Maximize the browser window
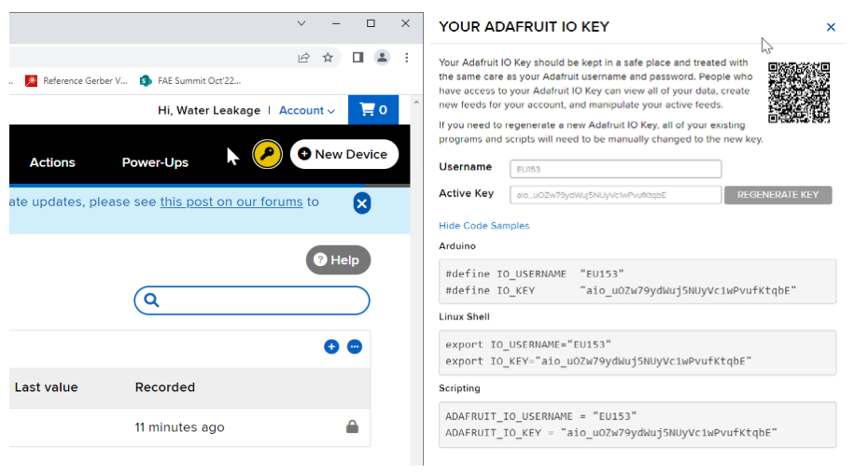 371,23
